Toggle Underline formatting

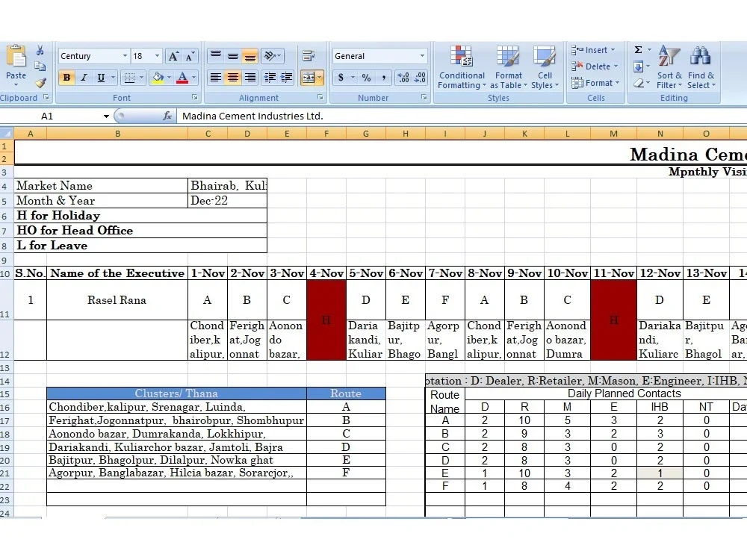101,77
